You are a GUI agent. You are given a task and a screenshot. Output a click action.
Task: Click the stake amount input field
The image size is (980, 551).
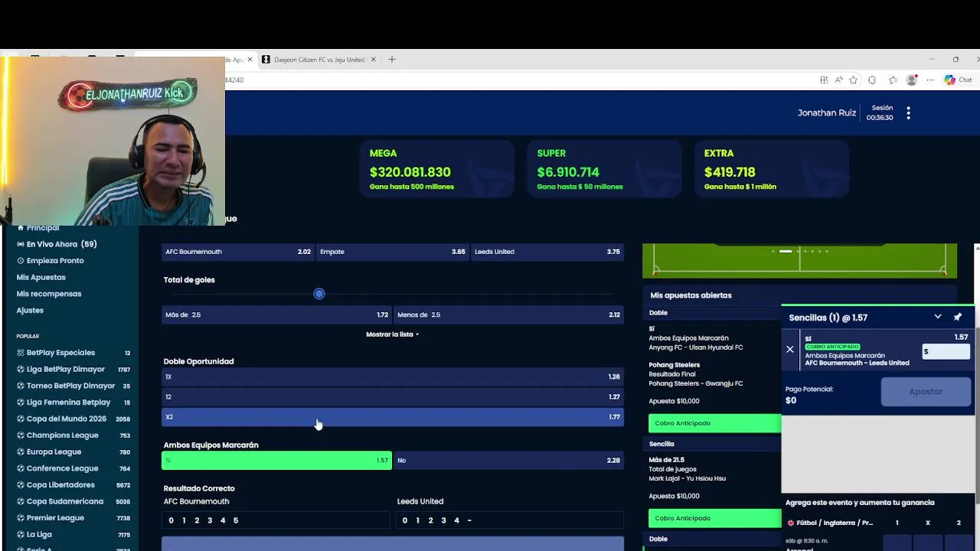point(946,351)
